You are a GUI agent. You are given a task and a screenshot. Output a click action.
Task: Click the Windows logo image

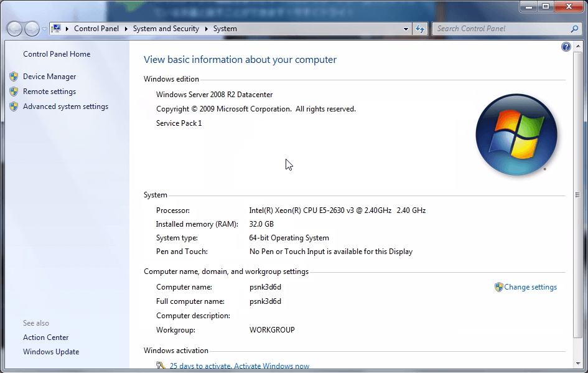click(516, 135)
